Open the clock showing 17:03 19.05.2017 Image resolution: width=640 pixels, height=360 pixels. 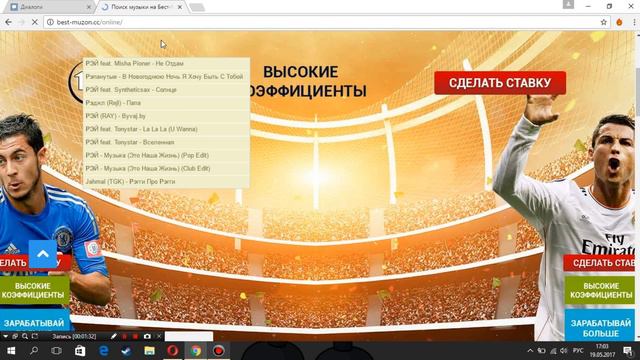click(x=602, y=351)
